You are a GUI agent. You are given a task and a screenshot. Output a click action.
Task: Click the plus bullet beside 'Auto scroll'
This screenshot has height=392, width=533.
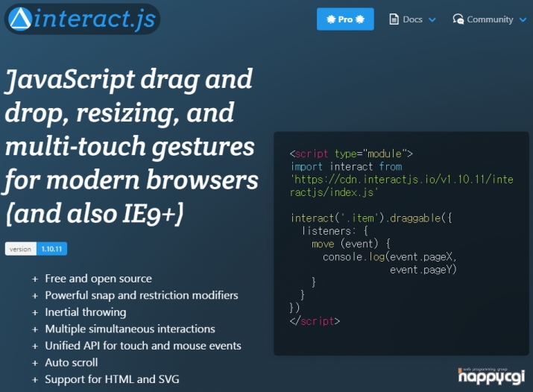35,363
